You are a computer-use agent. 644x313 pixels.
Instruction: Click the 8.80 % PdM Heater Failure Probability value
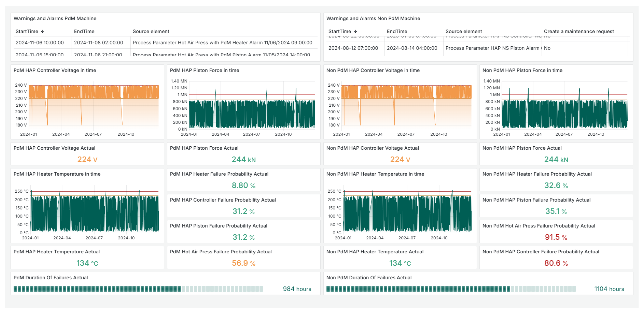coord(243,185)
